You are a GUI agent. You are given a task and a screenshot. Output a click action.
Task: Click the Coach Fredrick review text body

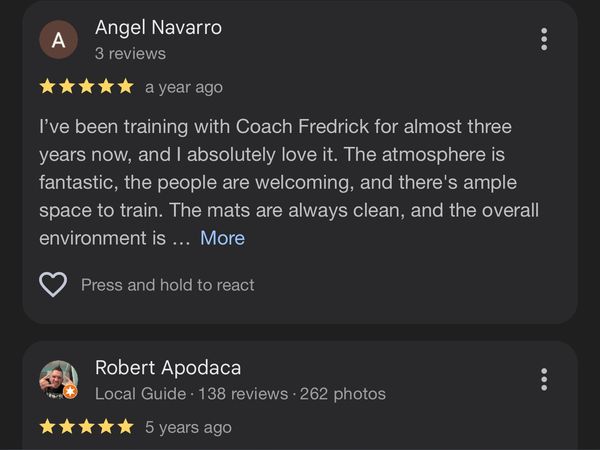[290, 183]
